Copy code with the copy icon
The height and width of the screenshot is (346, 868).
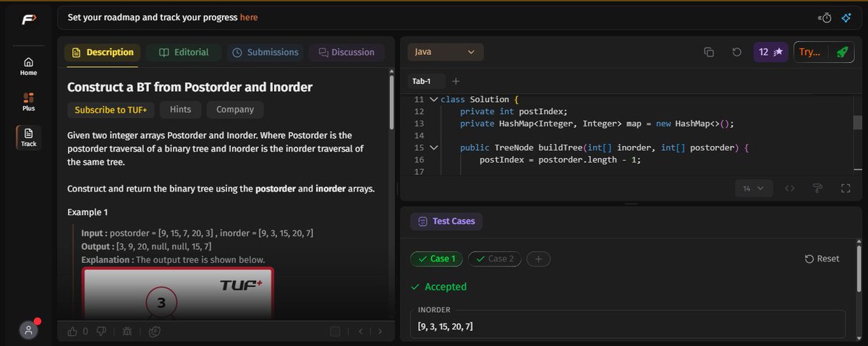[x=709, y=52]
